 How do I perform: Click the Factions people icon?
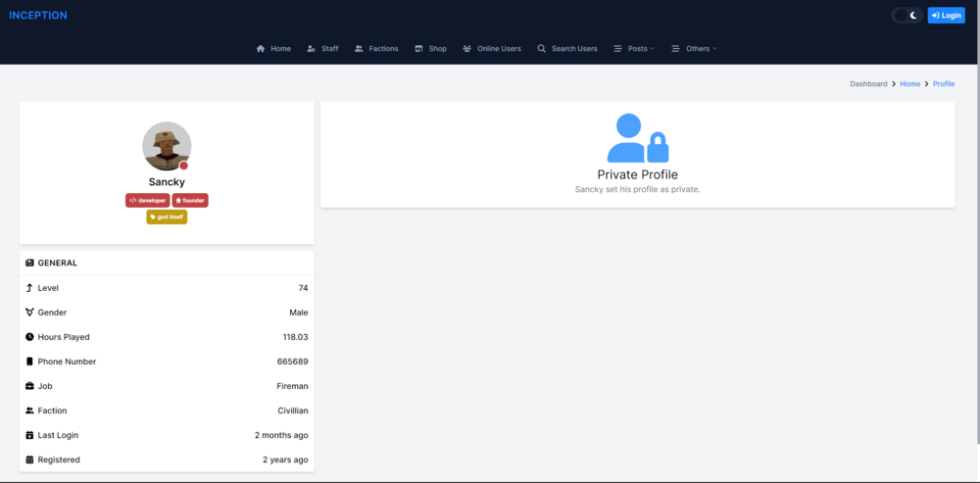coord(359,49)
